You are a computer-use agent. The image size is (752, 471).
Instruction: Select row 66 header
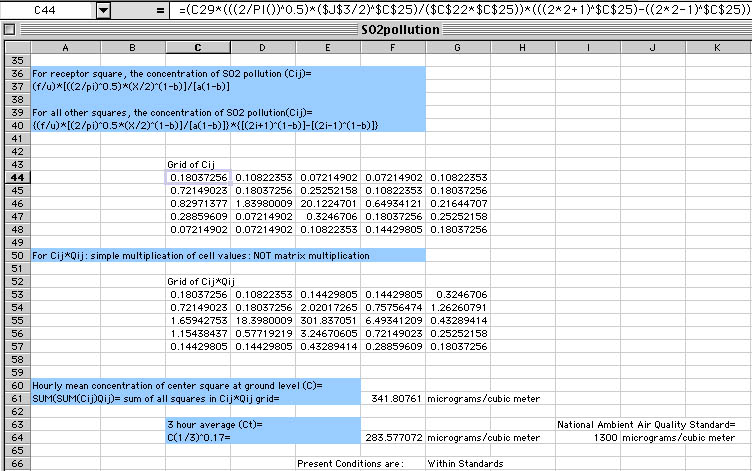18,464
